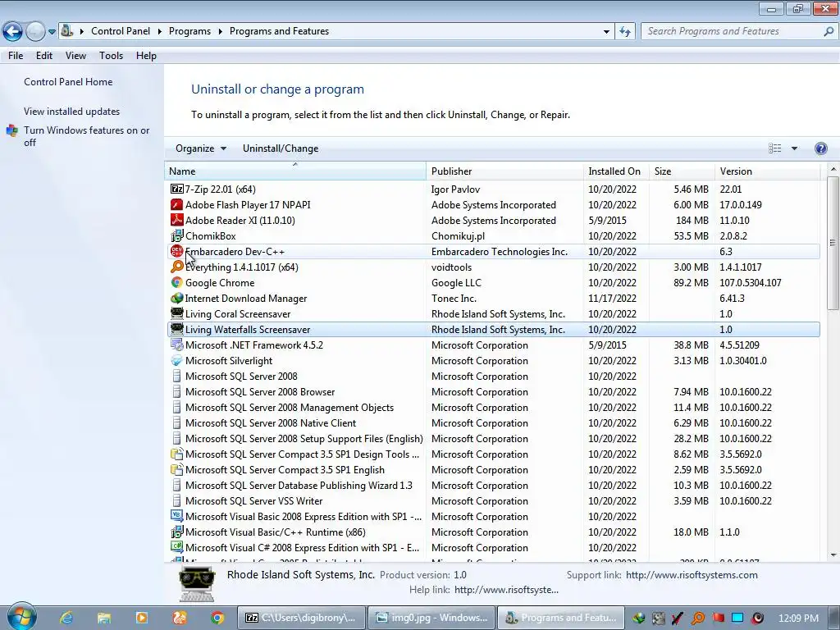840x630 pixels.
Task: Click the Refresh button beside address bar
Action: (x=624, y=31)
